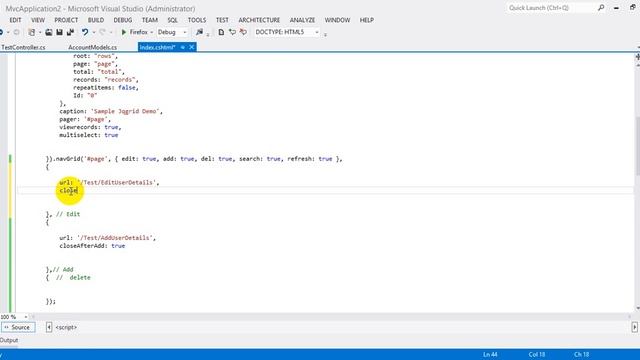This screenshot has width=640, height=360.
Task: Click the Save toolbar icon
Action: (x=59, y=32)
